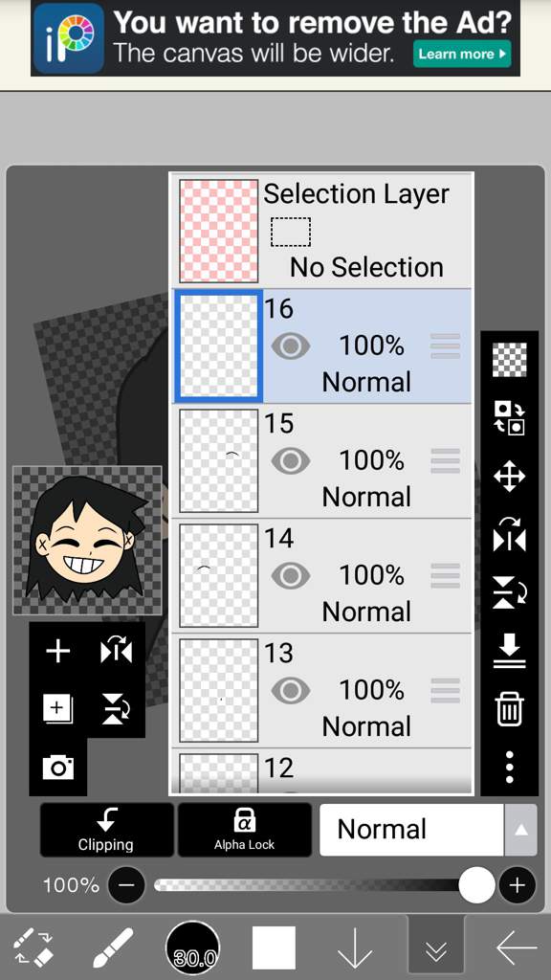The image size is (551, 980).
Task: Click Learn more on the ad banner
Action: pyautogui.click(x=462, y=54)
